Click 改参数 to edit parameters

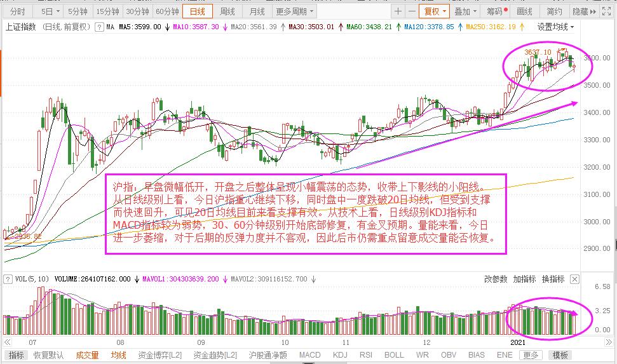pyautogui.click(x=496, y=279)
